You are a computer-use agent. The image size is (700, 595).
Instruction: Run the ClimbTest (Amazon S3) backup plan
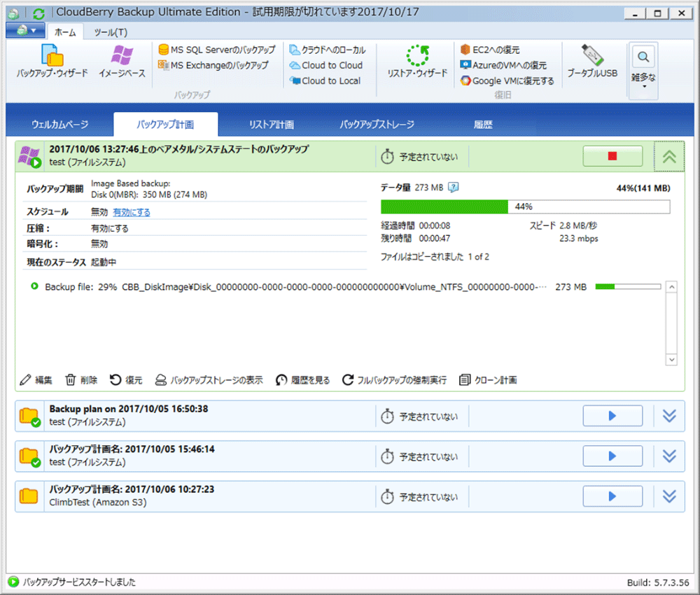tap(612, 496)
